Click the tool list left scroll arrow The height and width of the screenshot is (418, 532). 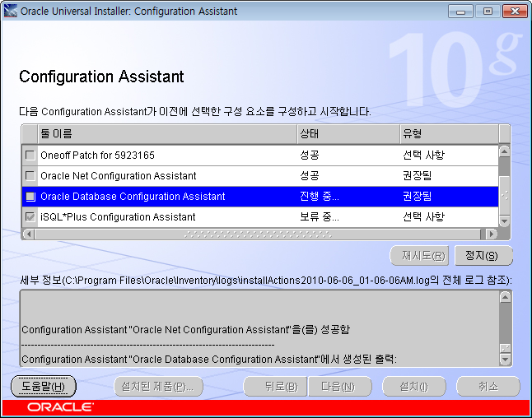29,234
